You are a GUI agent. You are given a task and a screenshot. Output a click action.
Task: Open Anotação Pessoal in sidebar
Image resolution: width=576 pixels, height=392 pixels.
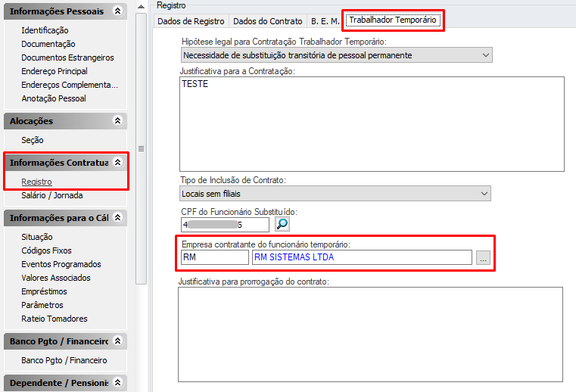(54, 98)
